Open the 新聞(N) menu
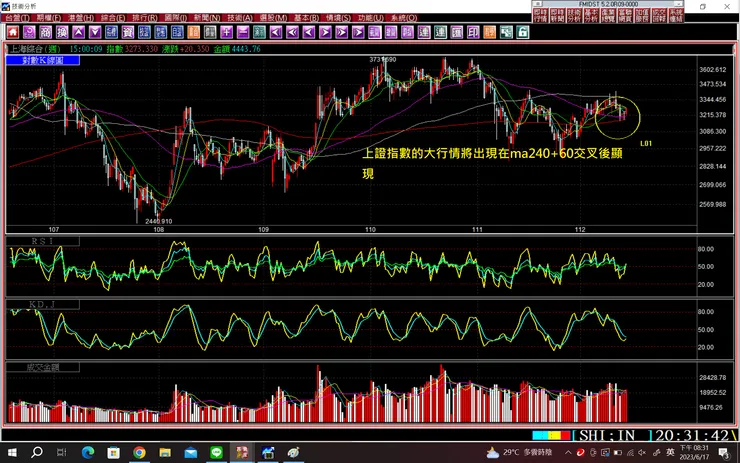This screenshot has width=740, height=463. 207,18
